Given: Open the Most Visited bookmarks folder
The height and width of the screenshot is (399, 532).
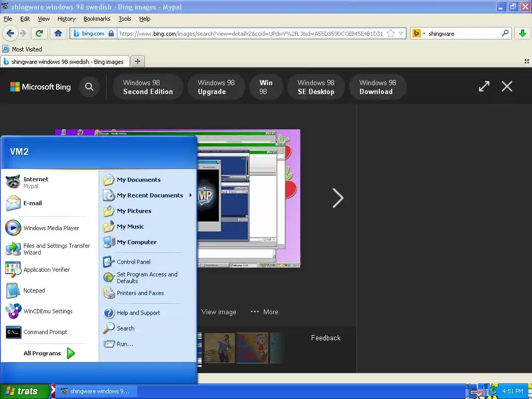Looking at the screenshot, I should pyautogui.click(x=22, y=49).
